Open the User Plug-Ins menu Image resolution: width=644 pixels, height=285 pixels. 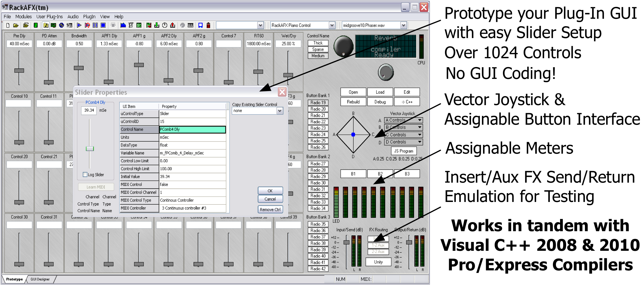(49, 17)
